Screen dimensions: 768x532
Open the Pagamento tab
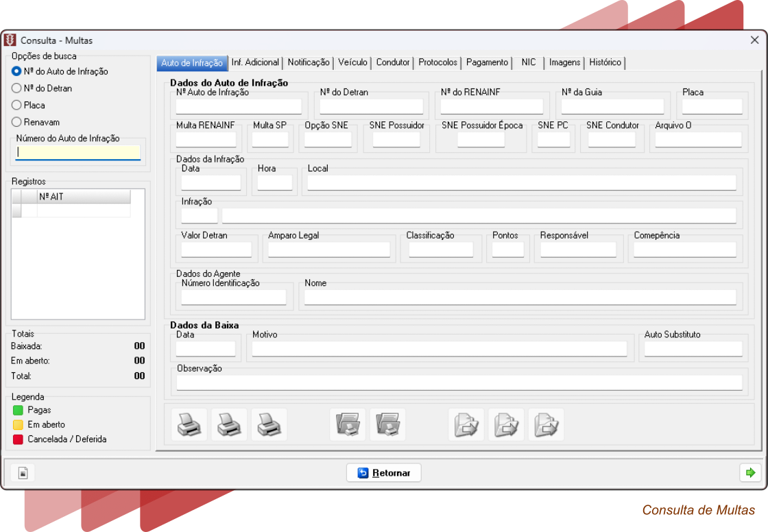coord(487,62)
